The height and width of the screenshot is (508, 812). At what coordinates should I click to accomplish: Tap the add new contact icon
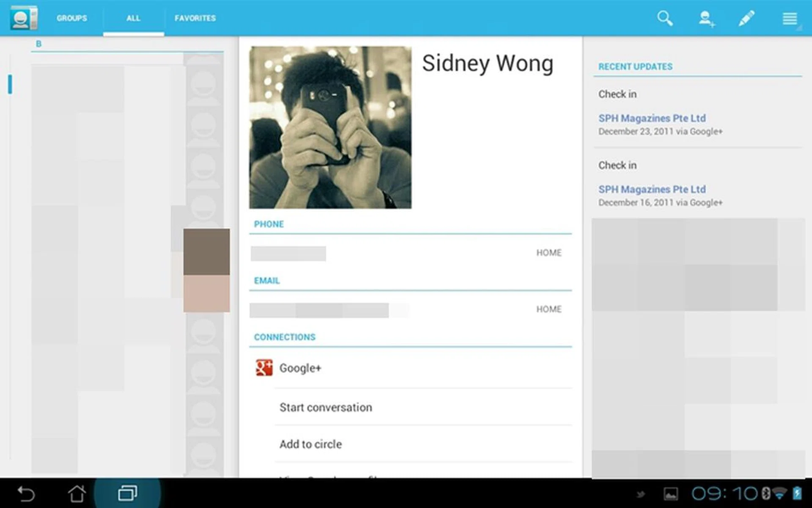point(706,19)
